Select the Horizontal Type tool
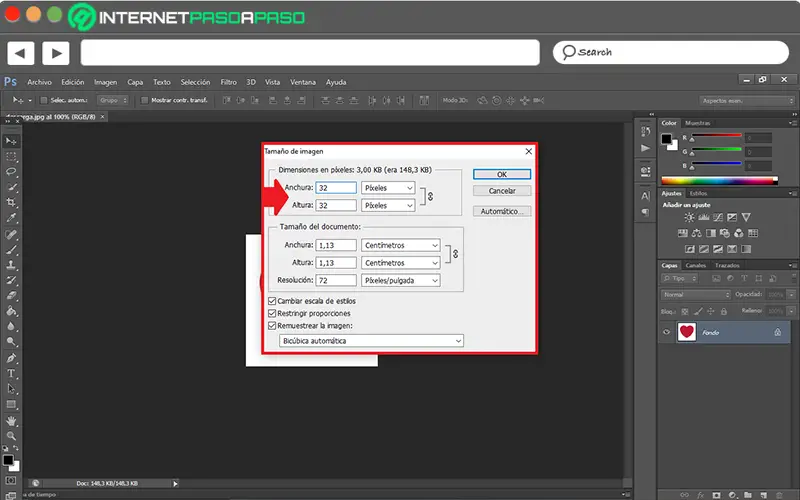 [x=11, y=373]
